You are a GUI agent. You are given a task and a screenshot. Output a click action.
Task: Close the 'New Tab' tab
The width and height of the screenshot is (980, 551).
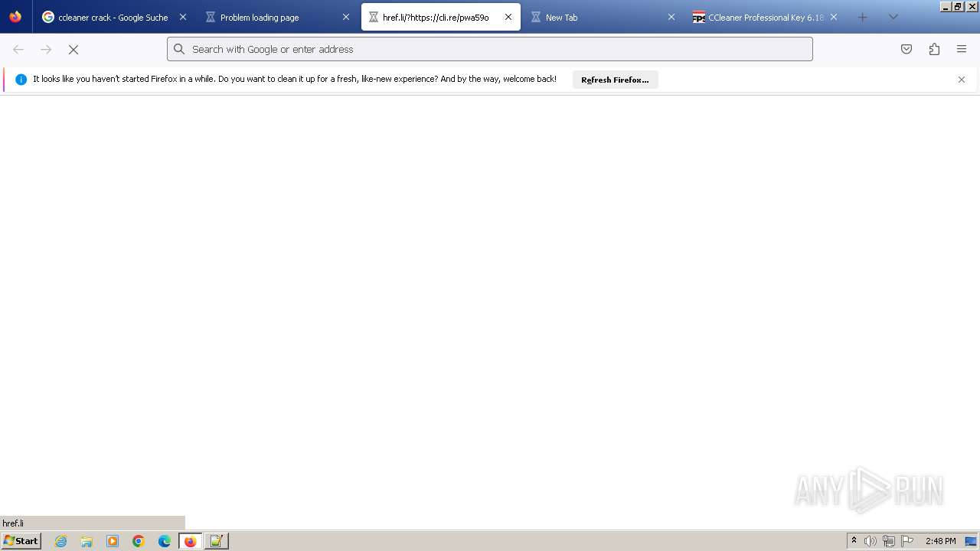point(671,17)
